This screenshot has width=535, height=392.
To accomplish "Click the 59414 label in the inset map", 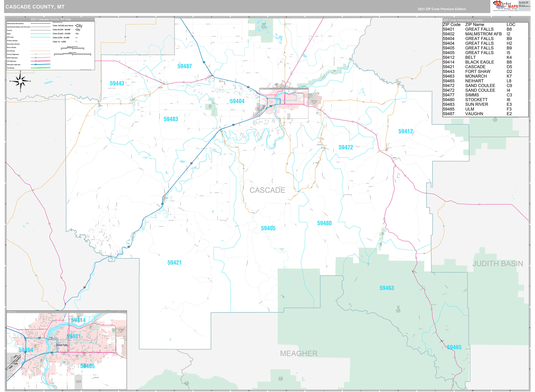I will tap(78, 320).
